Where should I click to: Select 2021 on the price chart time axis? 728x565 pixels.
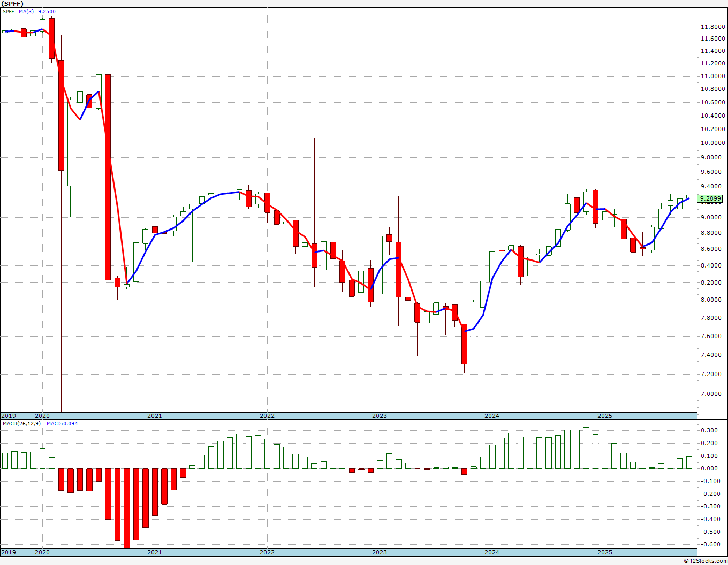point(154,416)
